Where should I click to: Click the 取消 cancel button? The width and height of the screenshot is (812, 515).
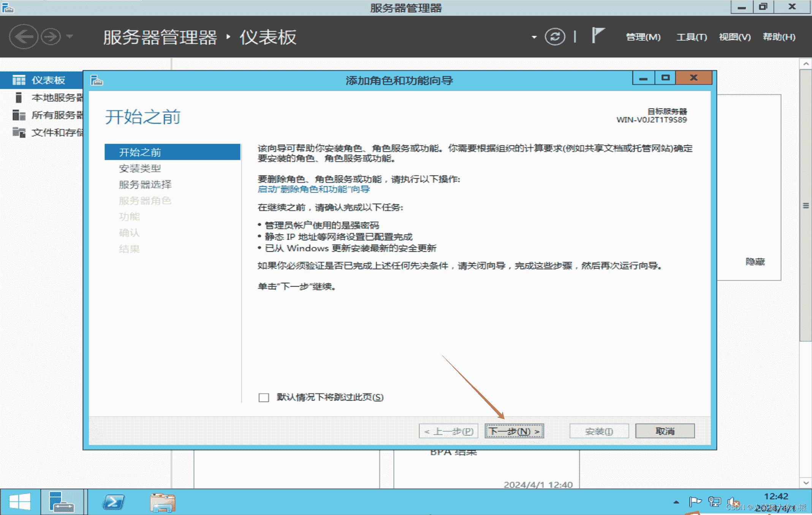pyautogui.click(x=665, y=431)
